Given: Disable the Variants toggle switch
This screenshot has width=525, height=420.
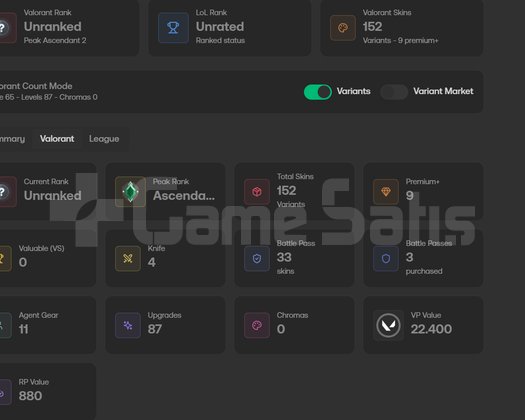Looking at the screenshot, I should [318, 92].
